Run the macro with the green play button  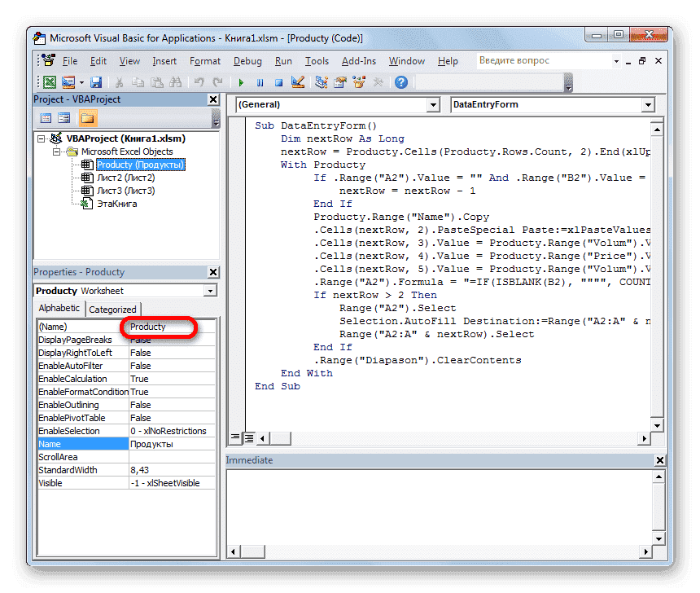(241, 82)
